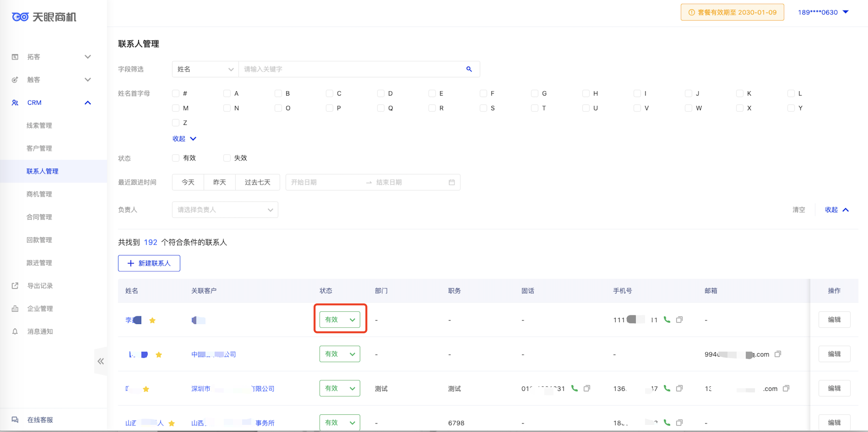Enable the 有效 status filter checkbox
Viewport: 868px width, 432px height.
(176, 158)
